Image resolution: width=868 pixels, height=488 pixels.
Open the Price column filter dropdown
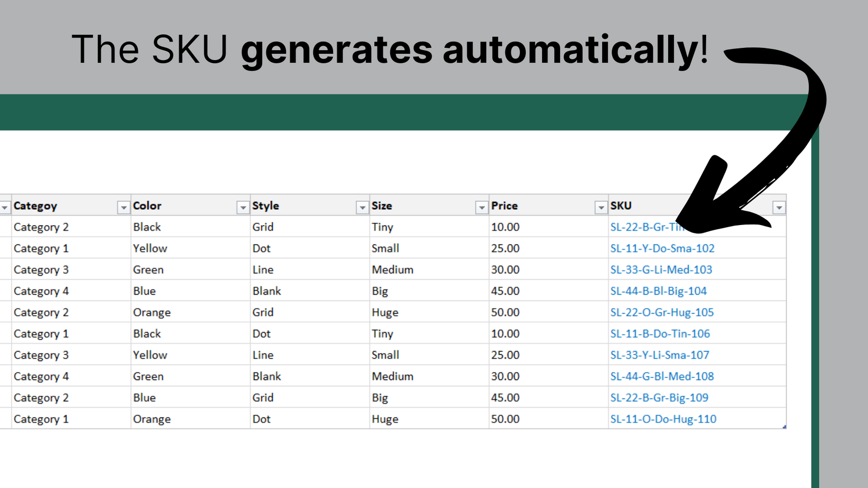pyautogui.click(x=601, y=206)
